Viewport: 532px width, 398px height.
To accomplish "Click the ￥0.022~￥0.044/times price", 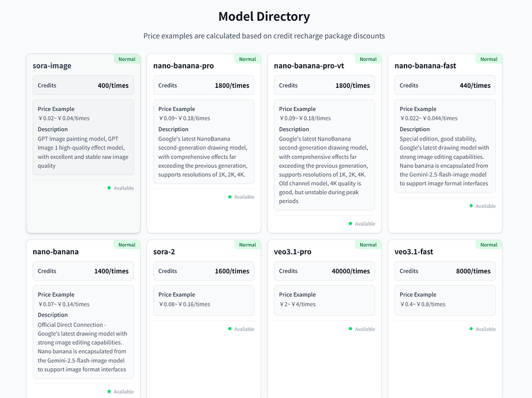I will pyautogui.click(x=429, y=118).
